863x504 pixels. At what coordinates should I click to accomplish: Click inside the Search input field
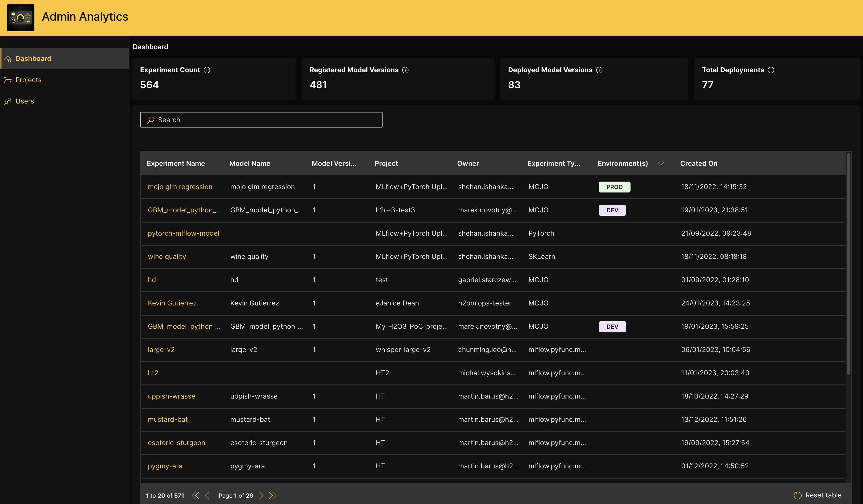(x=260, y=120)
